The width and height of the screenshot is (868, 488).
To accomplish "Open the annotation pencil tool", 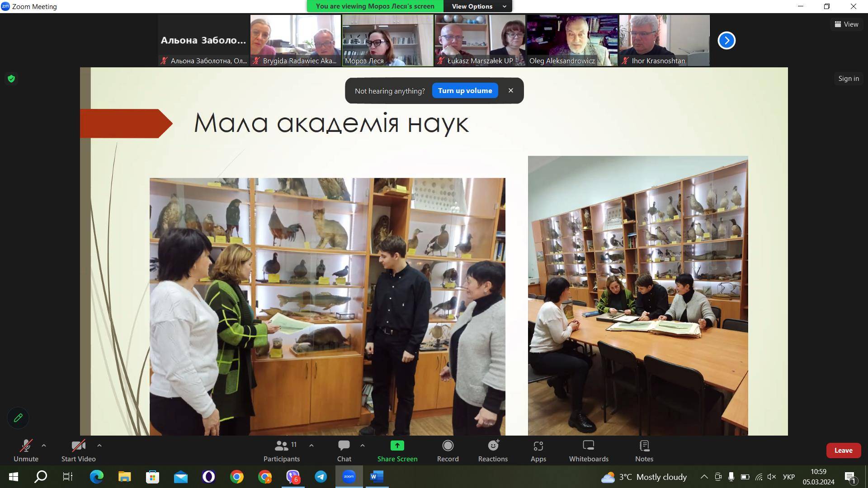I will (x=18, y=418).
